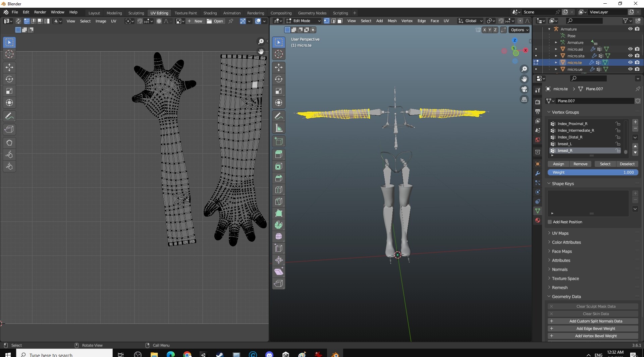Expand the UV Maps panel
The height and width of the screenshot is (357, 644).
[560, 233]
